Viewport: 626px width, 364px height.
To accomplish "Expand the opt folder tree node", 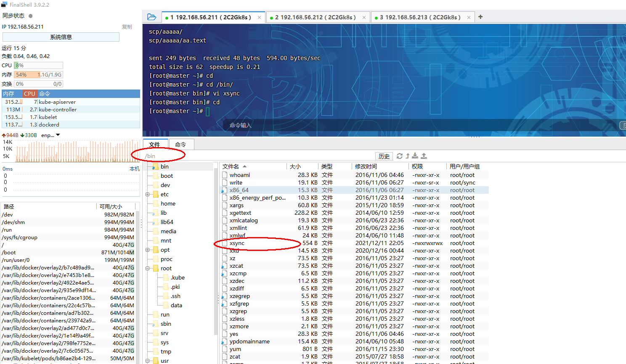I will click(148, 250).
